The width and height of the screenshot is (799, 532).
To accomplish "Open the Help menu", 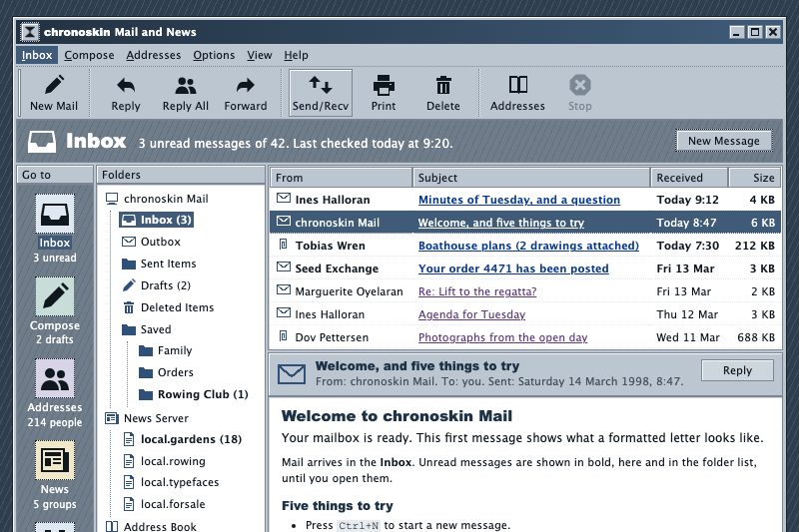I will pos(296,55).
